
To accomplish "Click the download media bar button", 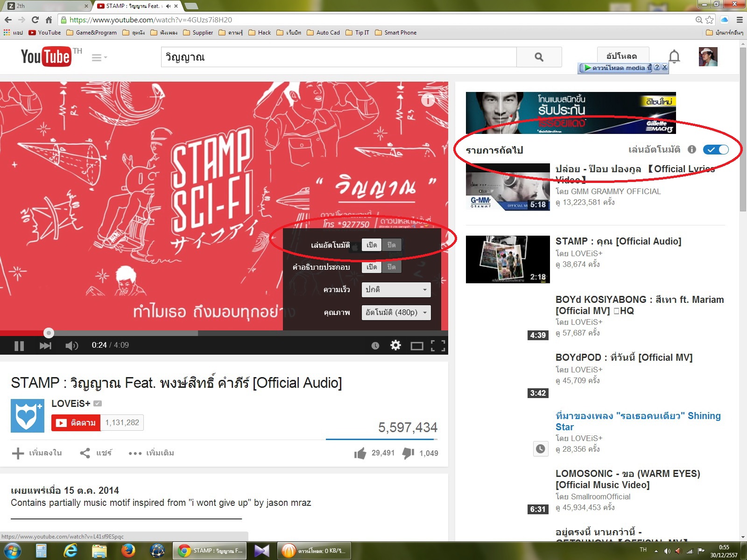I will [x=615, y=68].
